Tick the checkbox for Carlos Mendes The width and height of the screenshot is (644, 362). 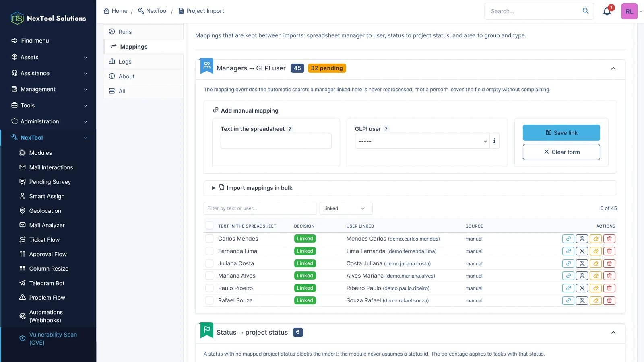(x=209, y=239)
